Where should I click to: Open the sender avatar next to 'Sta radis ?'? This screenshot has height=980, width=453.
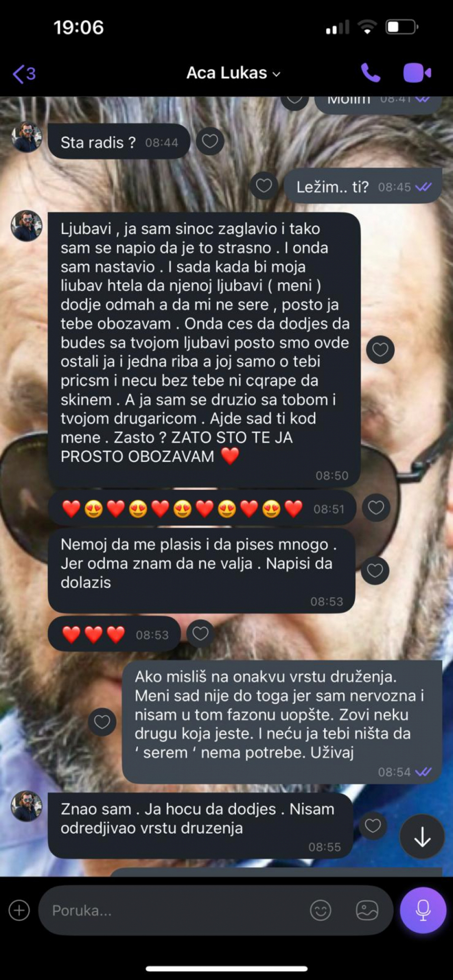pos(27,137)
